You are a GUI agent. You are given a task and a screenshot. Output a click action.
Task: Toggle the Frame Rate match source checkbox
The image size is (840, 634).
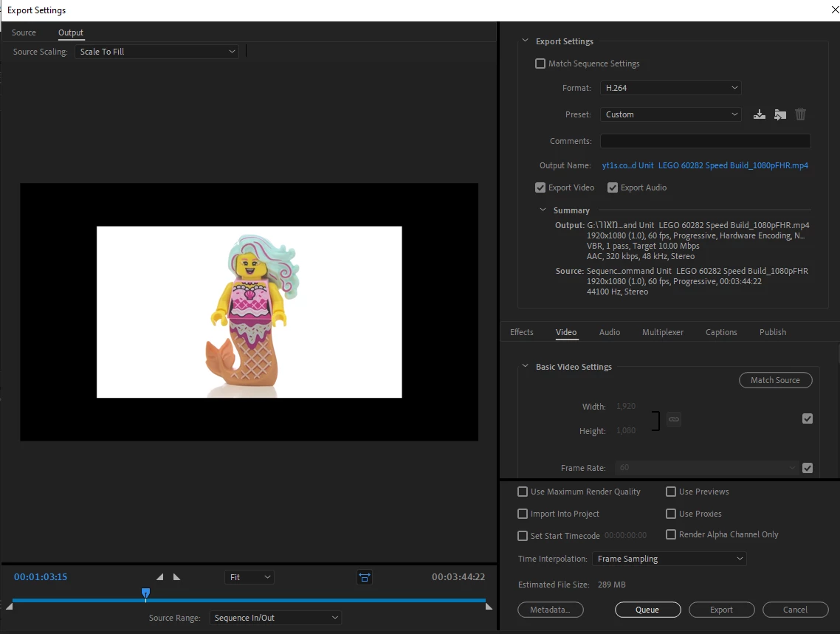[x=808, y=468]
